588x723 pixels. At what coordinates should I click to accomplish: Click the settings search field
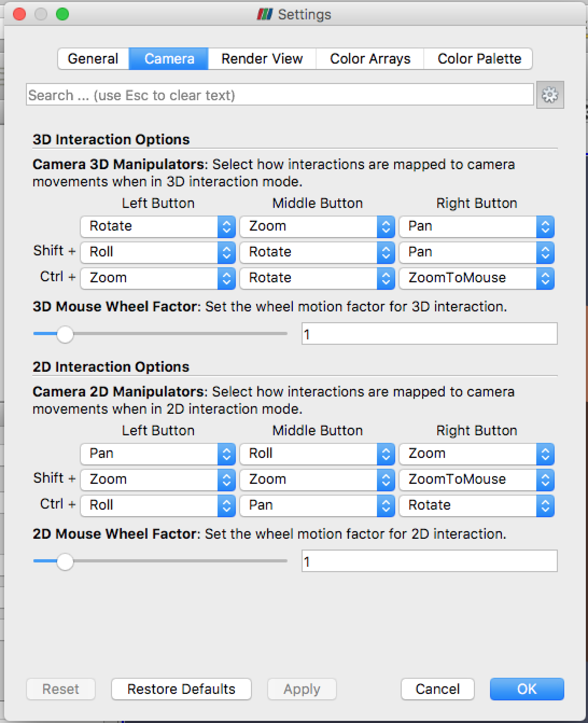click(x=279, y=95)
